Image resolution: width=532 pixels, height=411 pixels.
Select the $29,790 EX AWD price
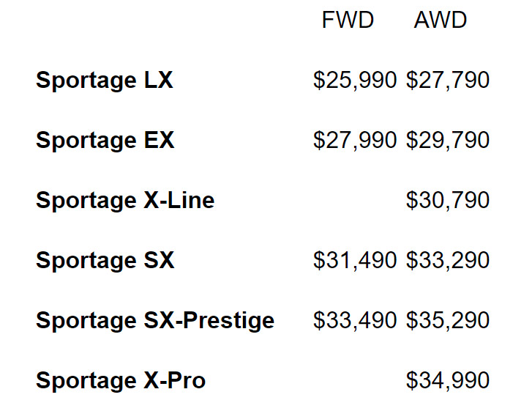tap(448, 140)
